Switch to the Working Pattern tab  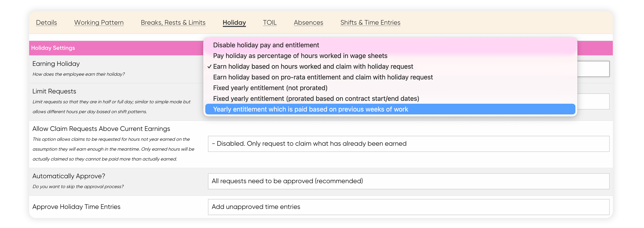tap(99, 23)
